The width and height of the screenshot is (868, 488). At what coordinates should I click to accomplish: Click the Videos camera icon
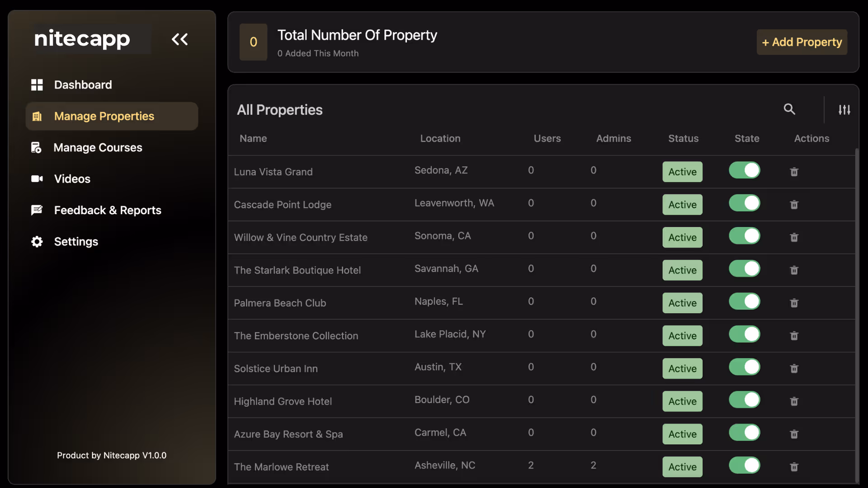(37, 179)
